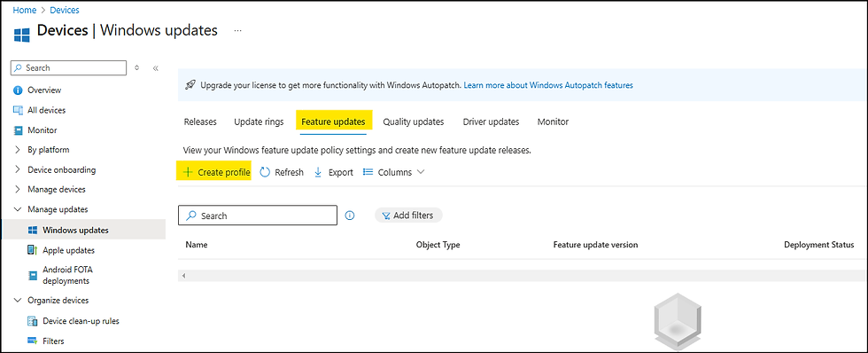Image resolution: width=868 pixels, height=353 pixels.
Task: Click the Columns list icon
Action: [368, 172]
